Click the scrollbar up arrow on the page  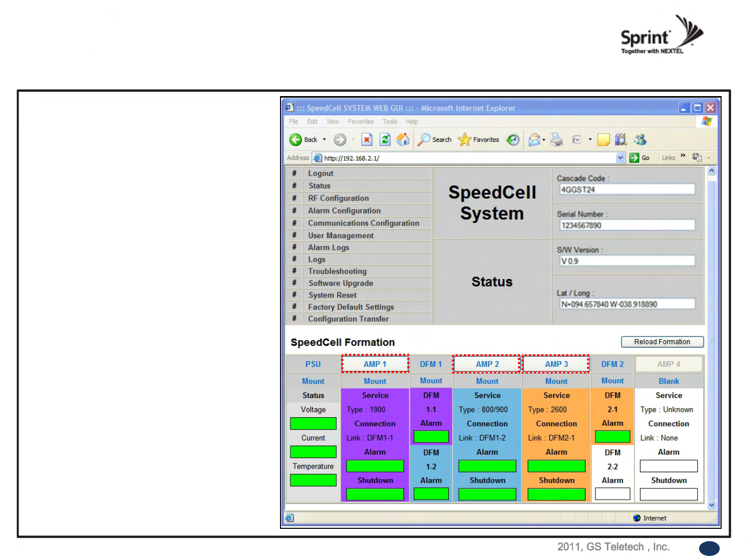(x=712, y=171)
